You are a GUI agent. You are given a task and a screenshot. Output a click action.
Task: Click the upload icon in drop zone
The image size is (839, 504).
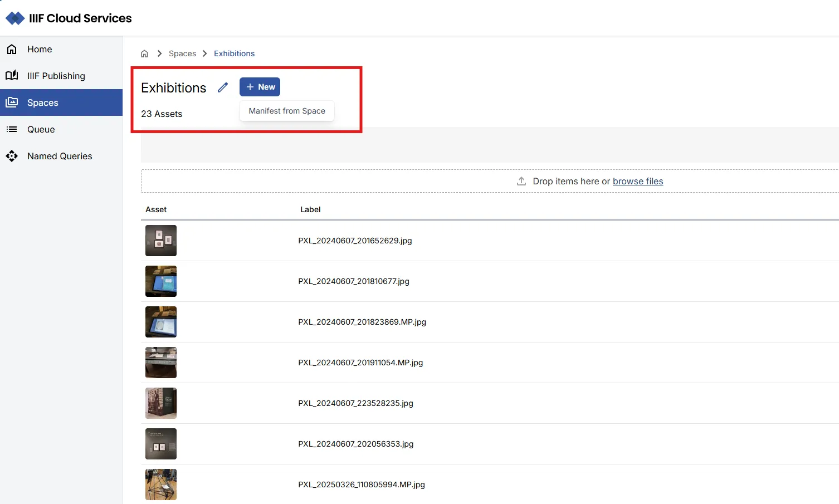coord(521,181)
